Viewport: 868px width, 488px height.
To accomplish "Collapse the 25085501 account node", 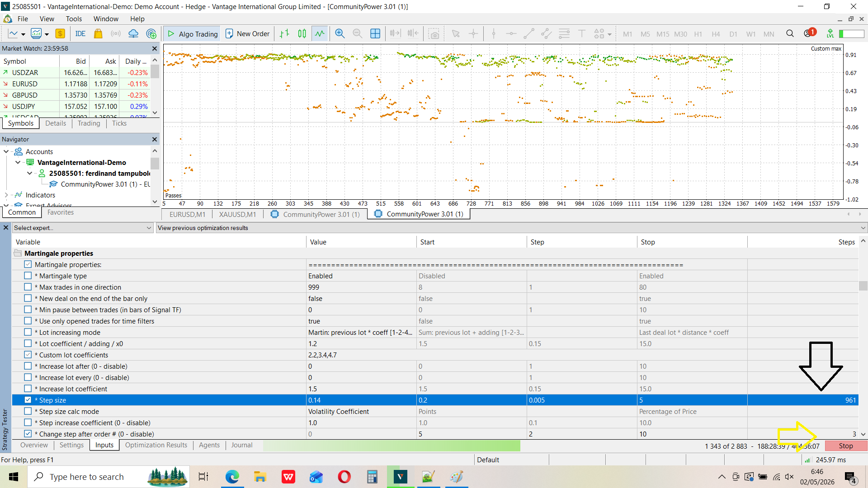I will click(x=29, y=174).
